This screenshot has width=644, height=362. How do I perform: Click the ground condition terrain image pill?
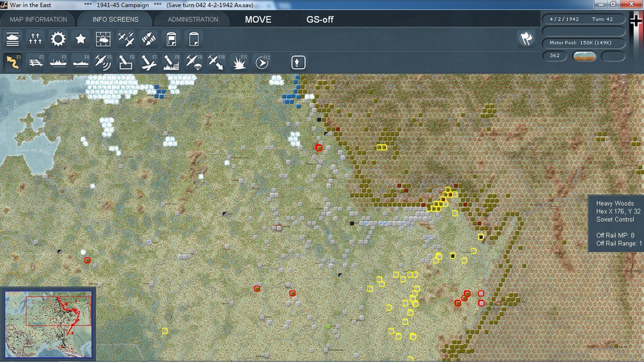[x=585, y=56]
